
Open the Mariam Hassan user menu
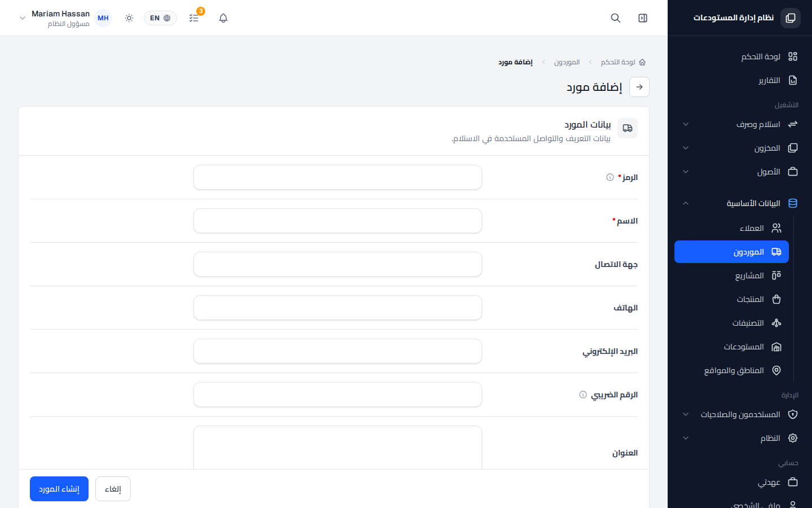point(65,18)
